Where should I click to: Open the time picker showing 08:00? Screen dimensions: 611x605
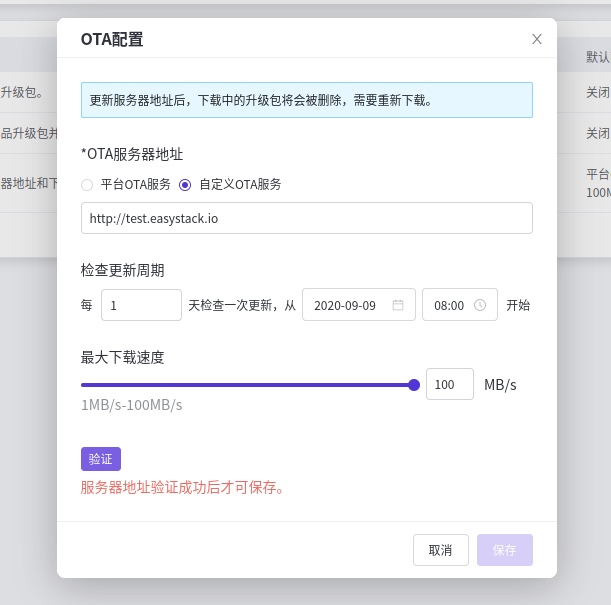click(x=449, y=305)
